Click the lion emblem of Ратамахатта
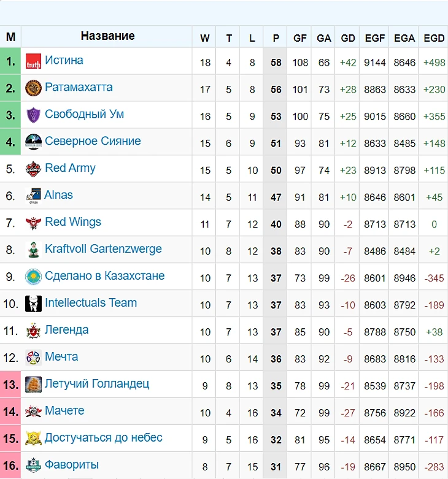The width and height of the screenshot is (448, 479). point(33,88)
